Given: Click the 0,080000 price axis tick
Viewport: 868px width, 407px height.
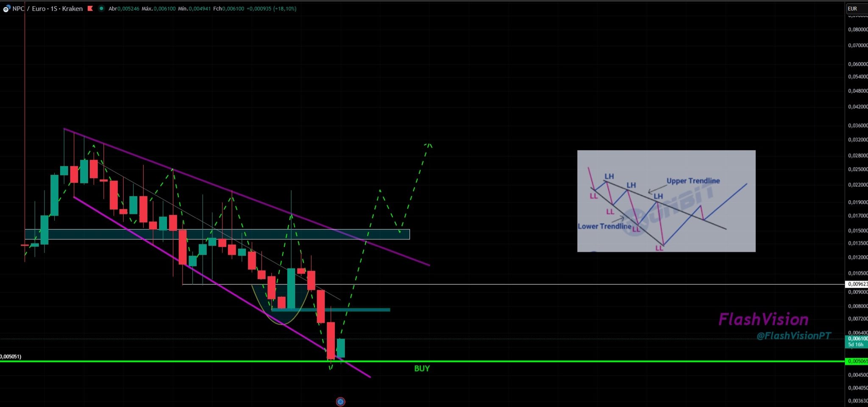Looking at the screenshot, I should (857, 30).
